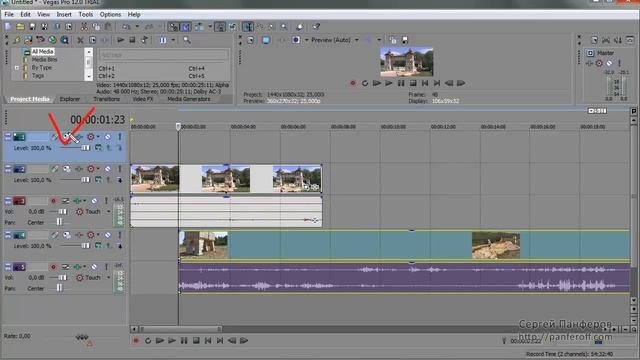Switch to the Video FX tab
Screen dimensions: 640x360
pyautogui.click(x=142, y=99)
